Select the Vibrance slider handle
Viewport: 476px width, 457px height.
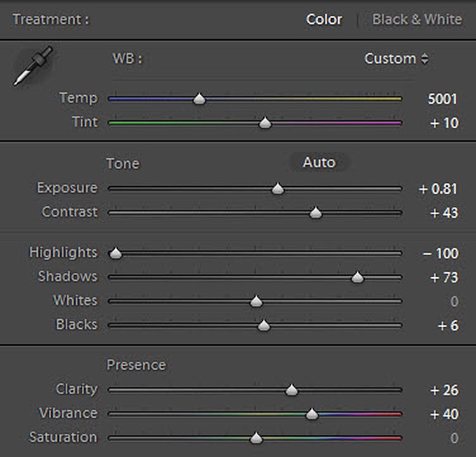point(312,414)
